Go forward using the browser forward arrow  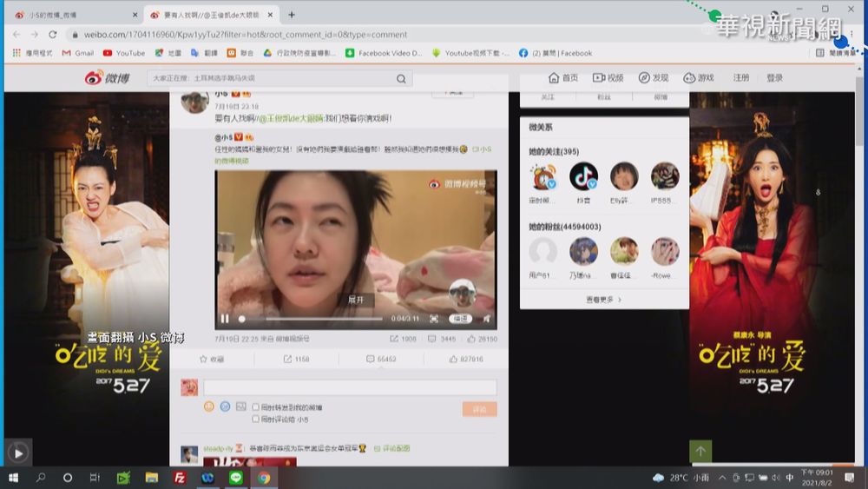point(35,35)
